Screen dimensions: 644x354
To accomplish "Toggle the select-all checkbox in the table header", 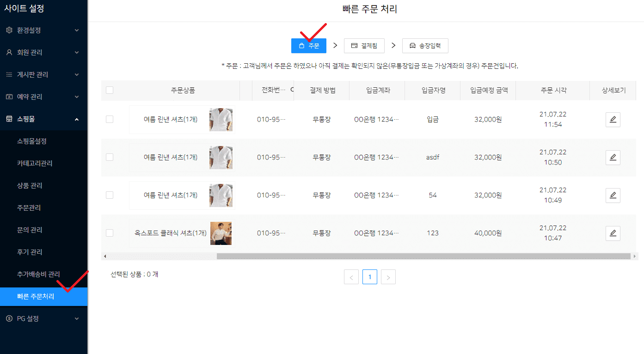I will click(110, 90).
